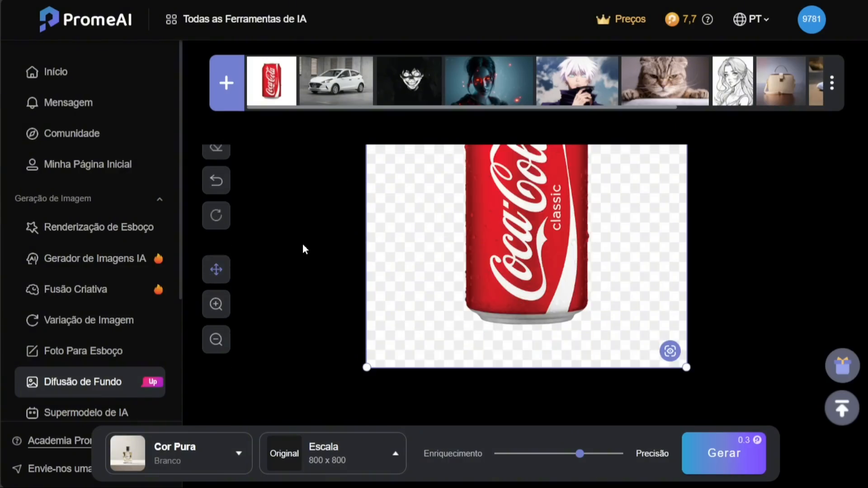Click the Gerar button

coord(724,453)
